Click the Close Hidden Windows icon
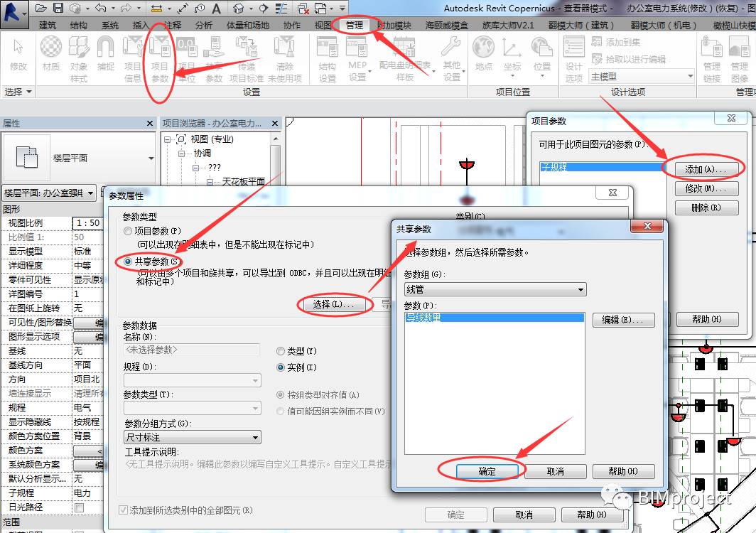This screenshot has height=533, width=756. [x=303, y=9]
